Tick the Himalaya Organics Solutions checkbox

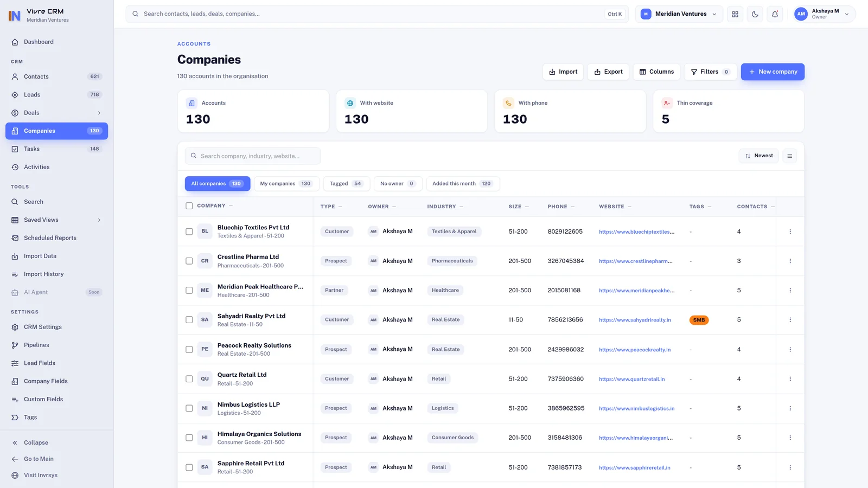(189, 438)
